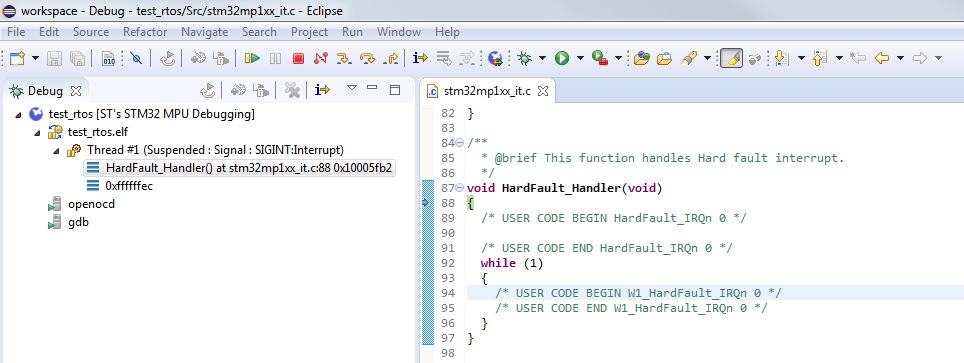Open the Next Annotation dropdown arrow
The height and width of the screenshot is (363, 964).
point(801,58)
